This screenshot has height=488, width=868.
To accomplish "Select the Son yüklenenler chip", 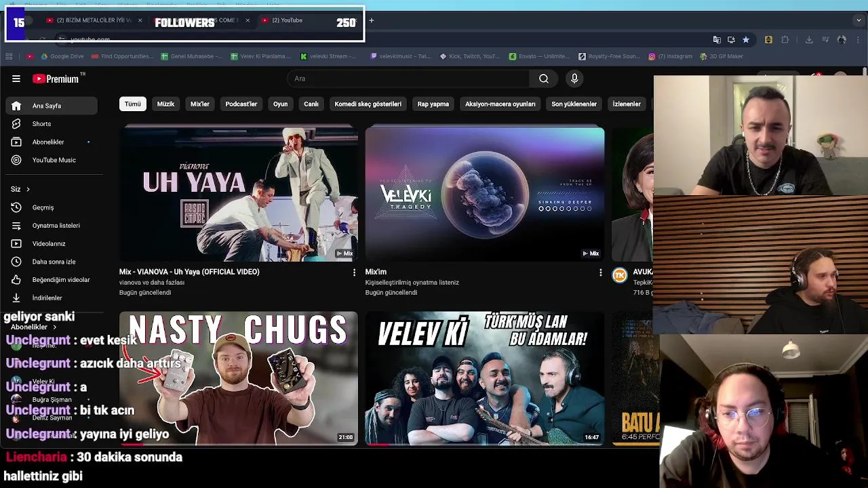I will tap(574, 104).
